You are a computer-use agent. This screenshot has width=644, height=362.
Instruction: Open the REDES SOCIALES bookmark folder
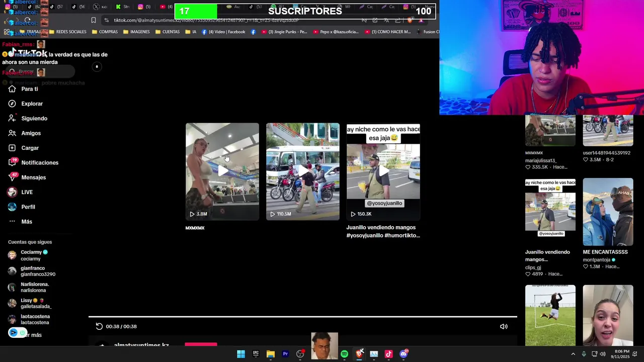pos(67,32)
